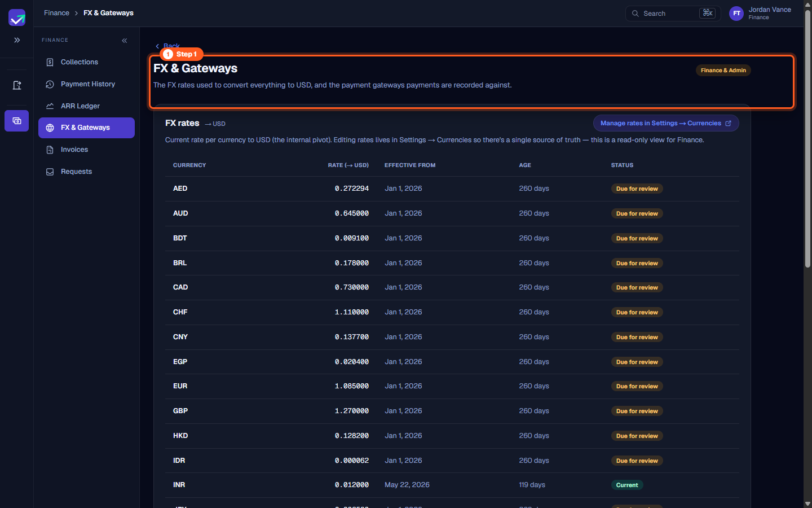Screen dimensions: 812x508
Task: Click the Payment History clock icon
Action: coord(50,84)
